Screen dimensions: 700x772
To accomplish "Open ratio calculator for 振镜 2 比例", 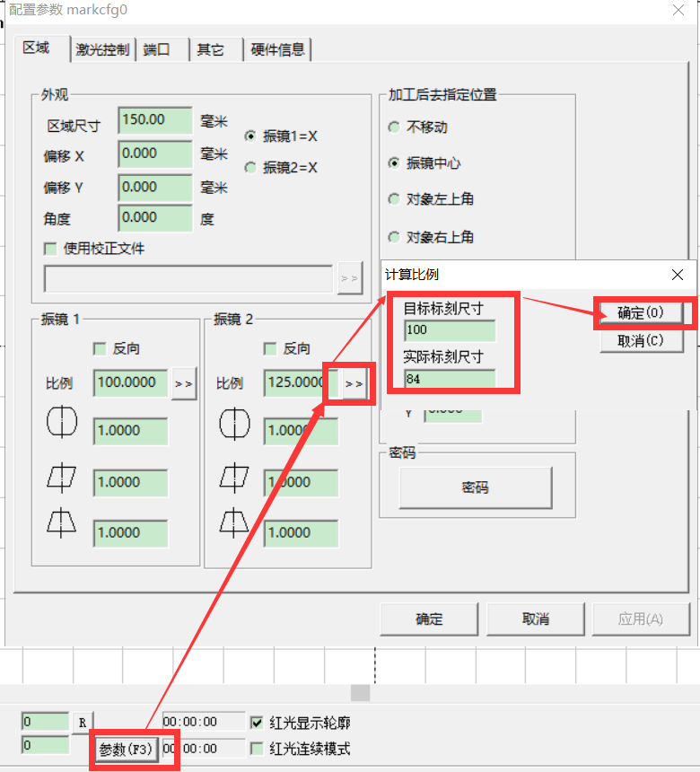I will tap(354, 383).
